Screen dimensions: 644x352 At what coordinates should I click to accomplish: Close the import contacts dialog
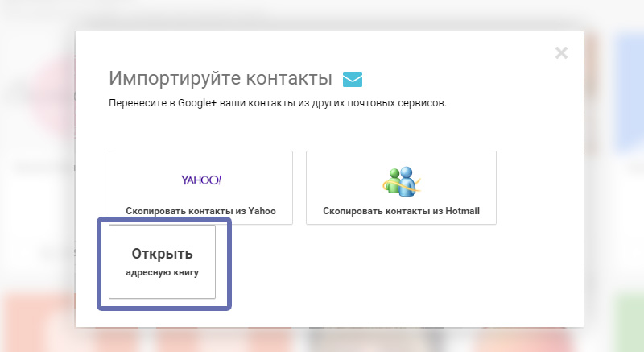click(561, 53)
